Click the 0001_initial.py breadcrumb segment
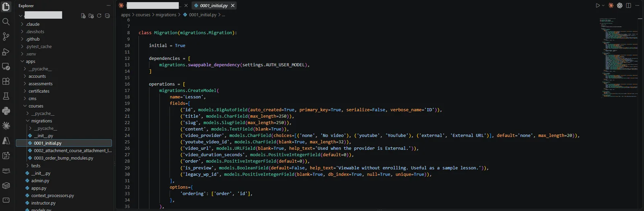This screenshot has height=211, width=644. click(x=202, y=15)
